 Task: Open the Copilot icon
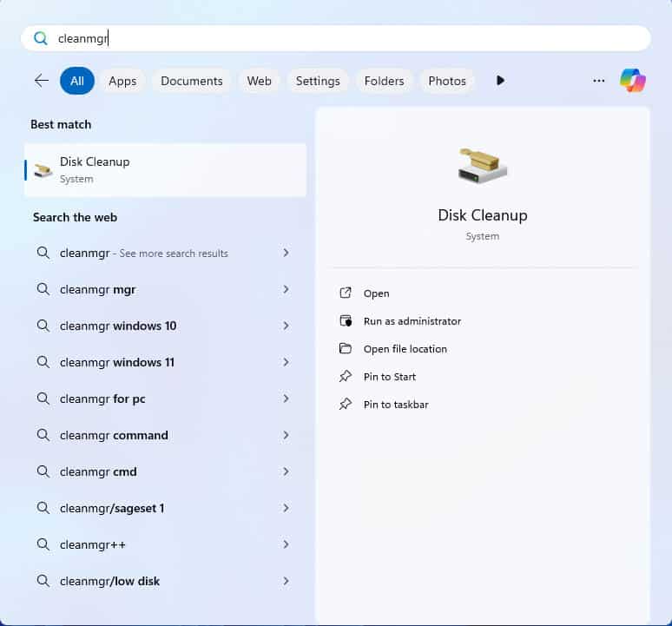click(633, 80)
